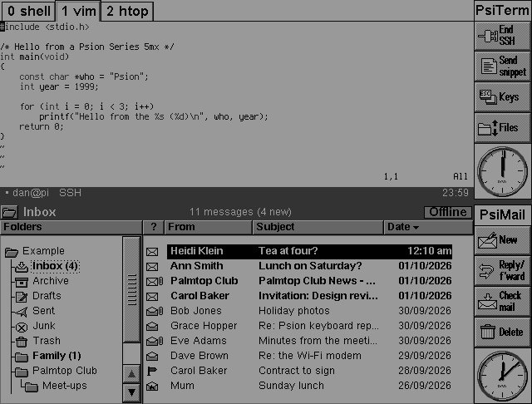
Task: Open the Files transfer button
Action: 502,128
